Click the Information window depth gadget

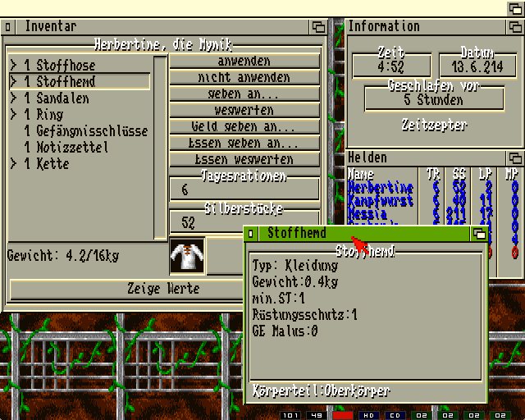coord(515,26)
